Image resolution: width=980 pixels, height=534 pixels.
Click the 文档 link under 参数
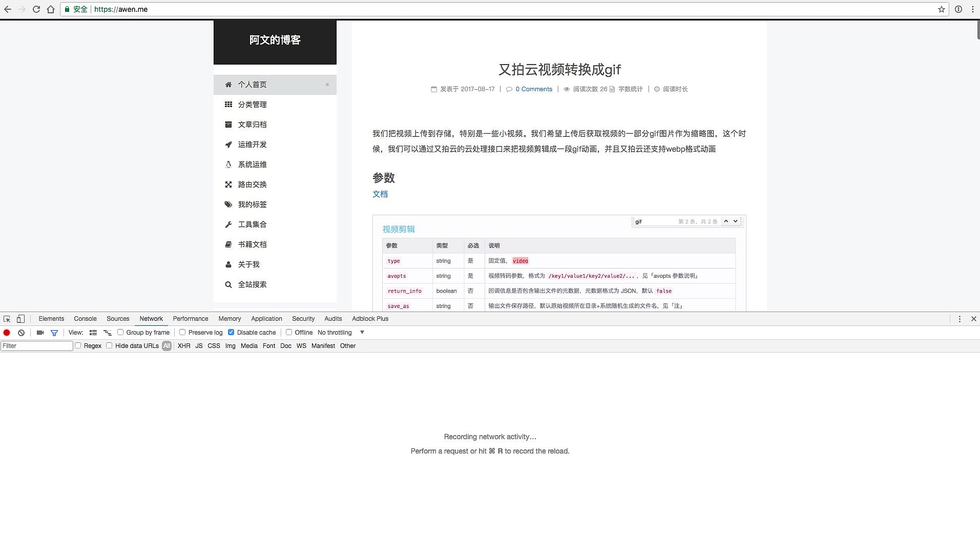point(380,194)
